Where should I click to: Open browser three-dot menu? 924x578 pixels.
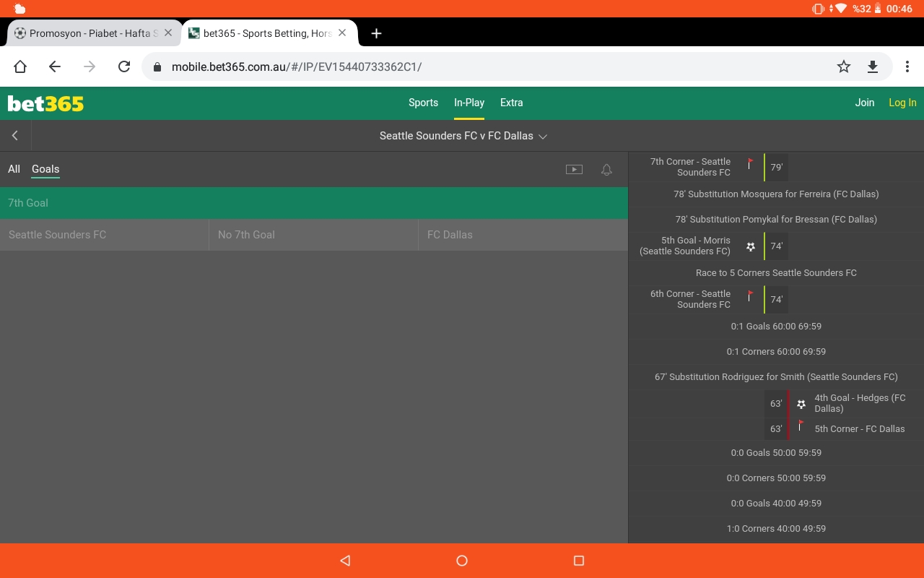pos(907,66)
